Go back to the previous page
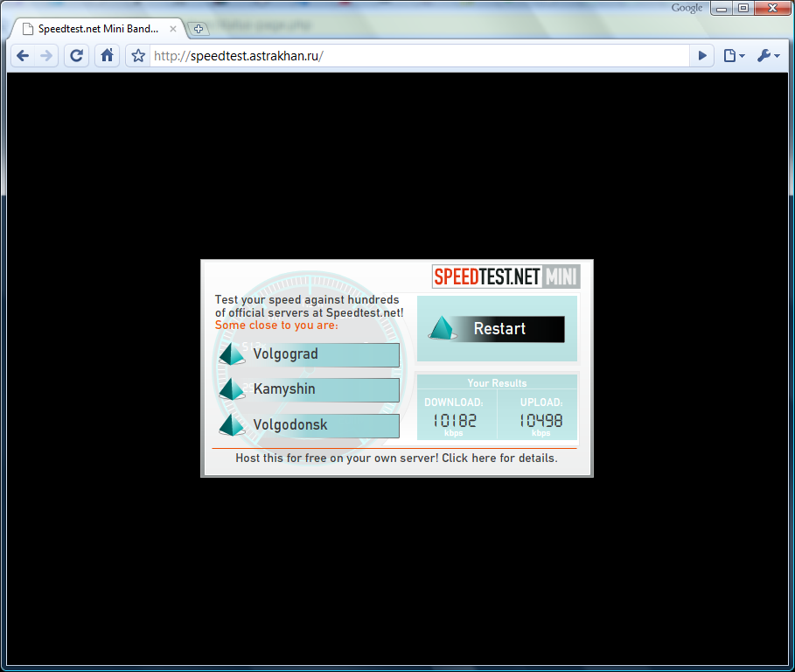 [x=23, y=56]
